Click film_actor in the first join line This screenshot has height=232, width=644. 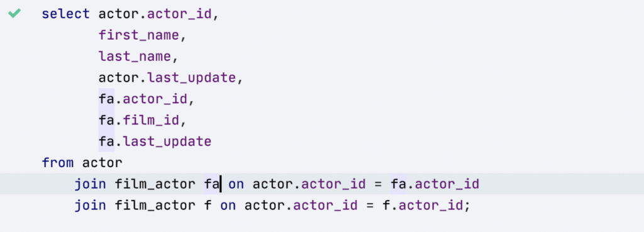[155, 184]
